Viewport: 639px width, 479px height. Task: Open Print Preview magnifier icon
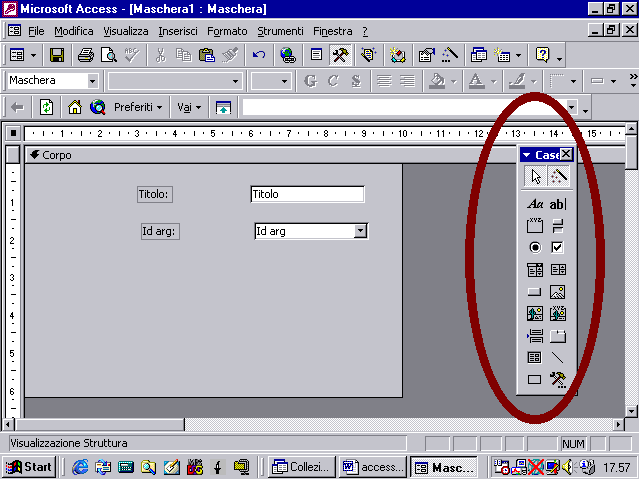pyautogui.click(x=109, y=55)
